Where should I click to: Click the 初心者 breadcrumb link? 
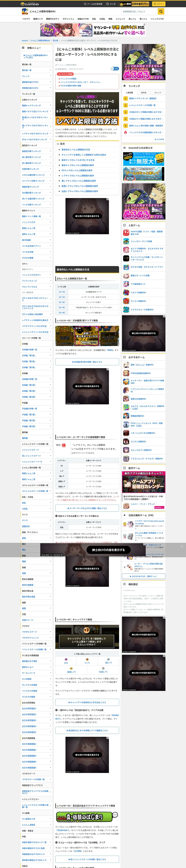[55, 41]
